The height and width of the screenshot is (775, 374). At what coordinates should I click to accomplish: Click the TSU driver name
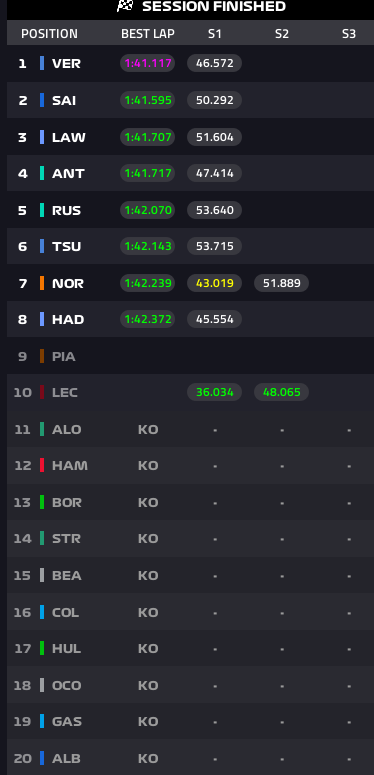(66, 246)
